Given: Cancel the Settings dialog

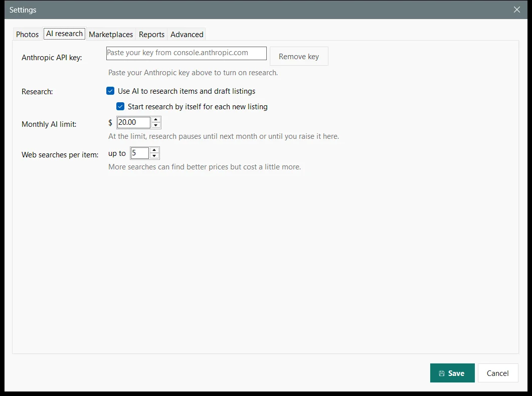Looking at the screenshot, I should coord(498,373).
